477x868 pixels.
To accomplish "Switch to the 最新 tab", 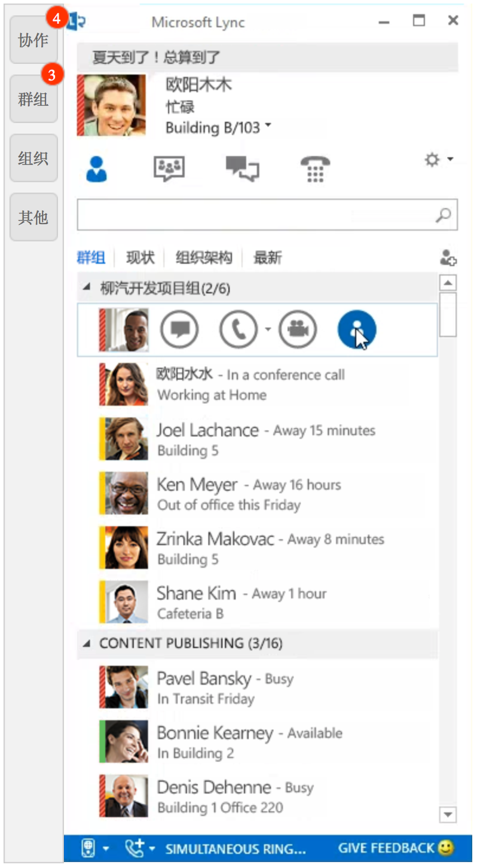I will pyautogui.click(x=267, y=258).
